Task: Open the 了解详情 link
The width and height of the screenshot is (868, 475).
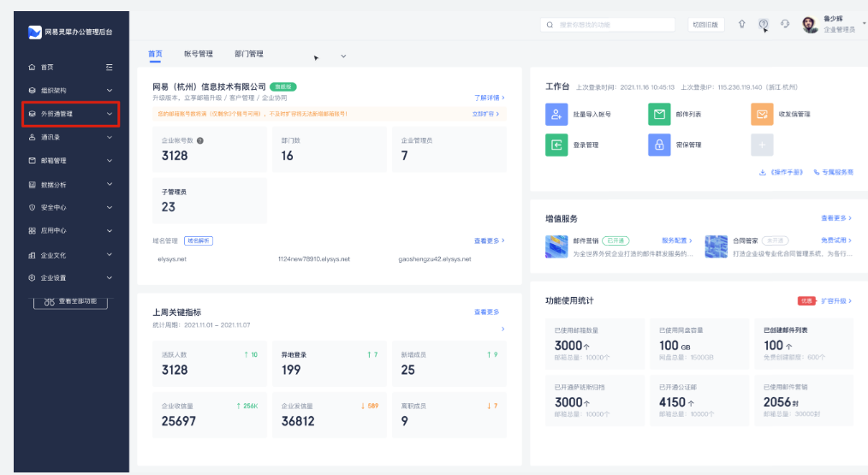Action: pos(490,98)
